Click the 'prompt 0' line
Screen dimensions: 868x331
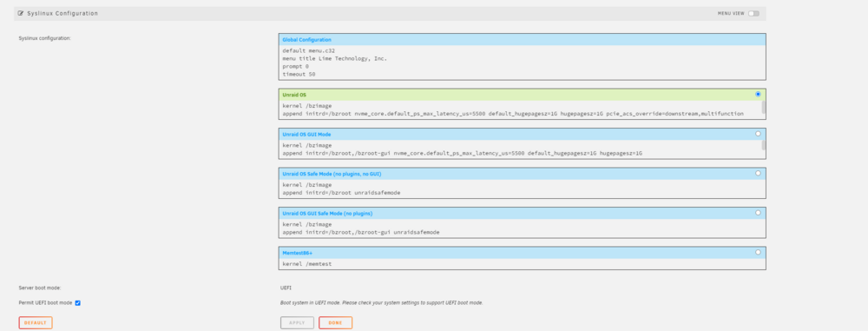click(296, 66)
